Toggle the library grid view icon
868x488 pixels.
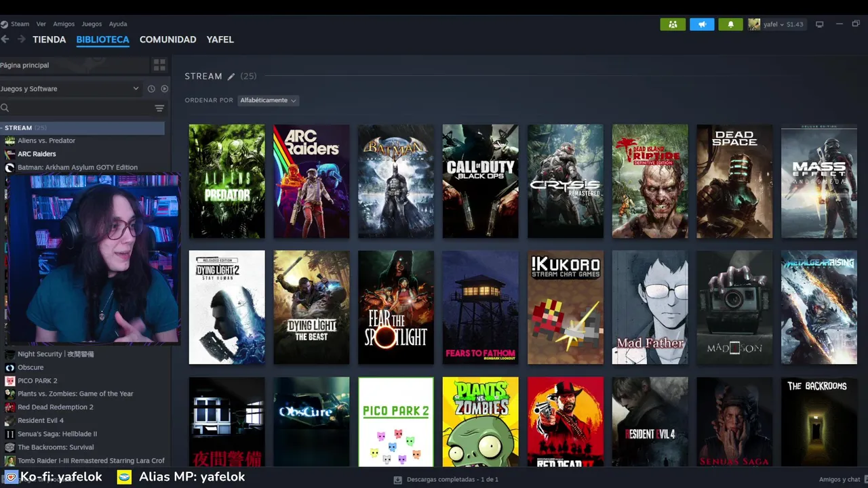[x=159, y=65]
